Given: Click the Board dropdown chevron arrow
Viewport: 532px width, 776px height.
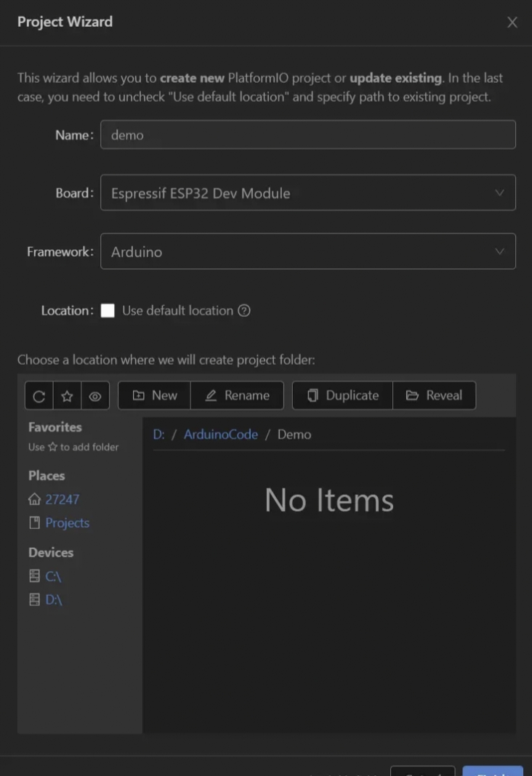Looking at the screenshot, I should point(500,193).
